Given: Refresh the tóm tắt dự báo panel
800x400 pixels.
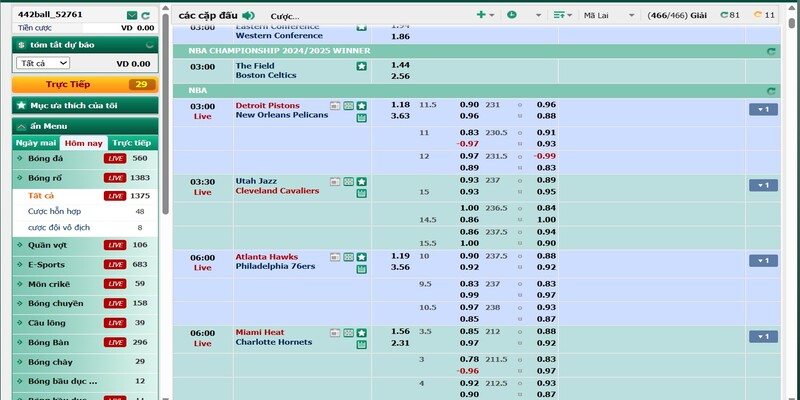Looking at the screenshot, I should [x=149, y=45].
